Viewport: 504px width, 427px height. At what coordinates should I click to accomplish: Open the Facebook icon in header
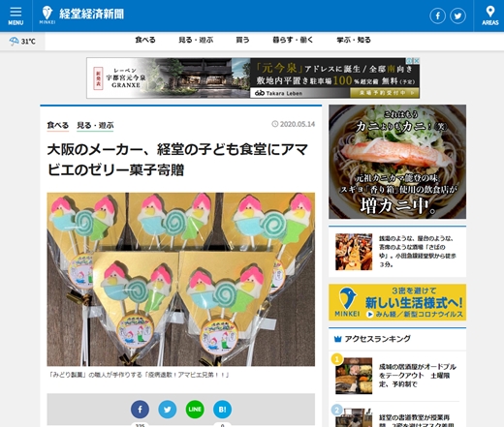[x=437, y=15]
